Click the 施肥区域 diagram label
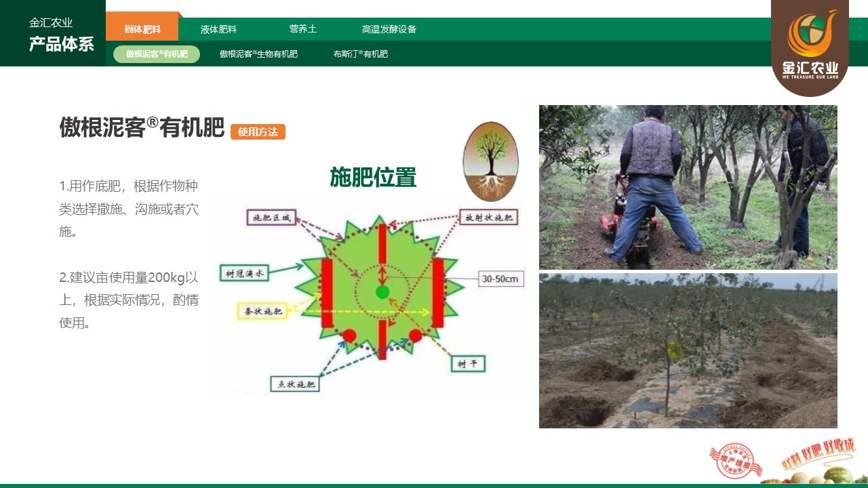 coord(271,218)
